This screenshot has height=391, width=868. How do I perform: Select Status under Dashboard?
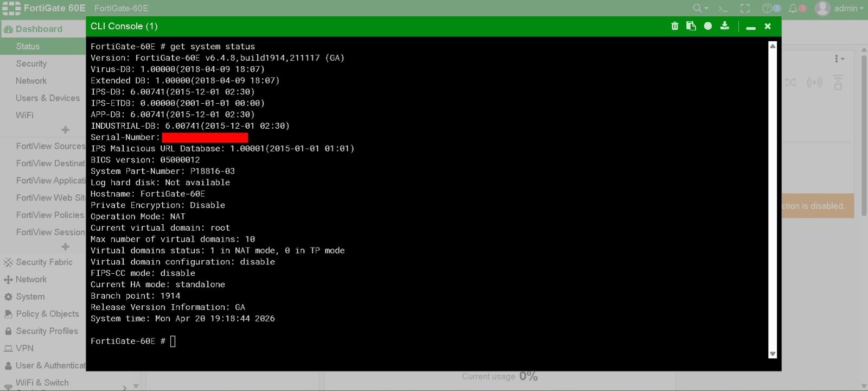[x=43, y=46]
